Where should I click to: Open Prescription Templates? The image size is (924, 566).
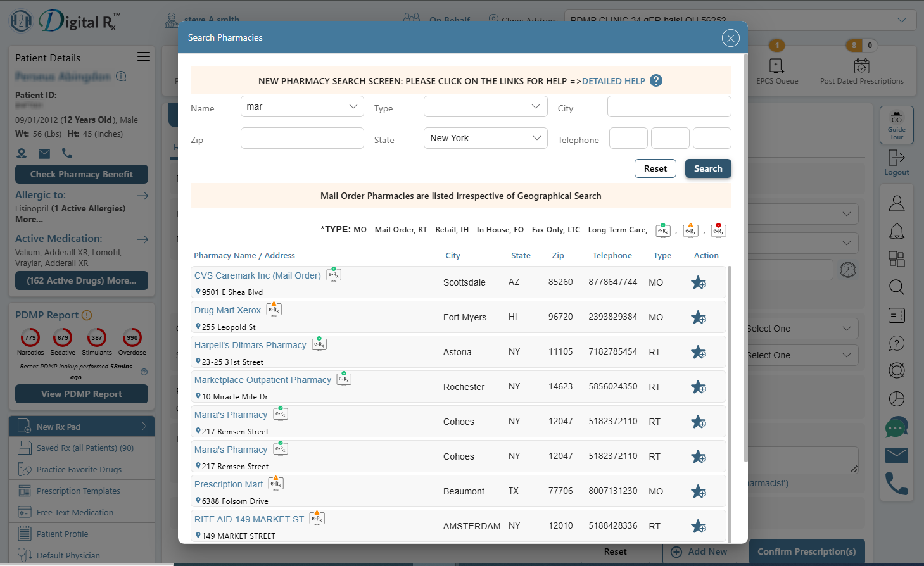coord(82,491)
